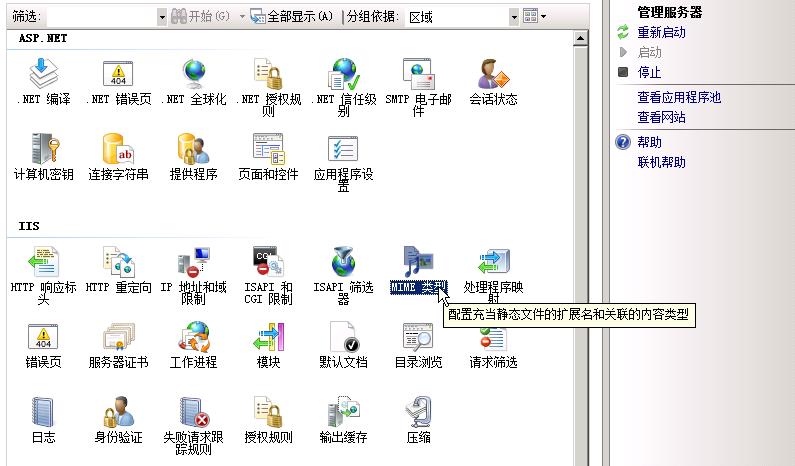The image size is (795, 466).
Task: Open the 分组依据 区域 combo box
Action: click(461, 17)
